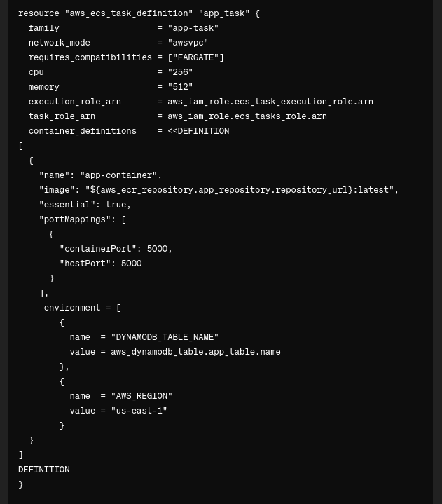Click the "DYNAMODB_TABLE_NAME" string

coord(165,337)
